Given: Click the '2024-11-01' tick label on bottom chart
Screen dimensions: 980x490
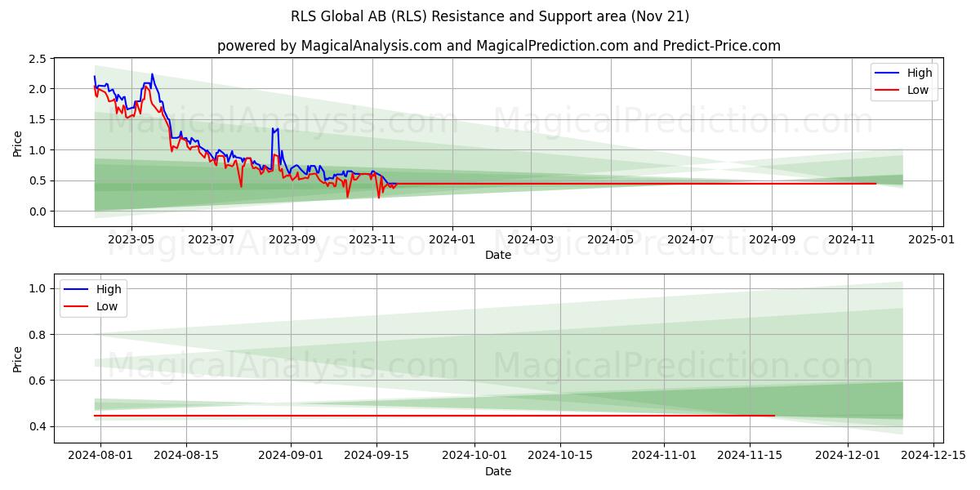Looking at the screenshot, I should click(664, 456).
